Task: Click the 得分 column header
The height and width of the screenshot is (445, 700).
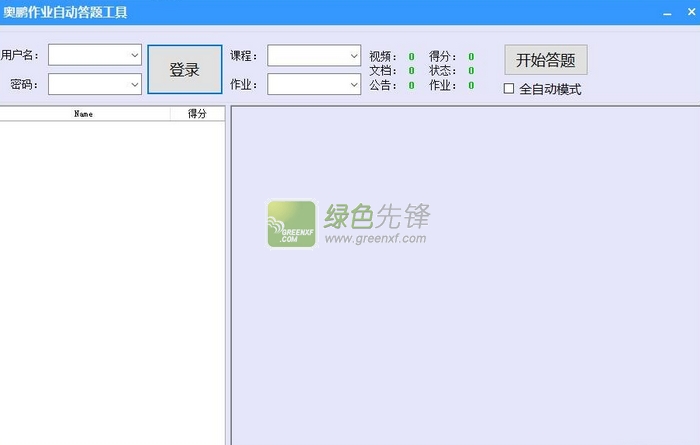Action: point(197,114)
